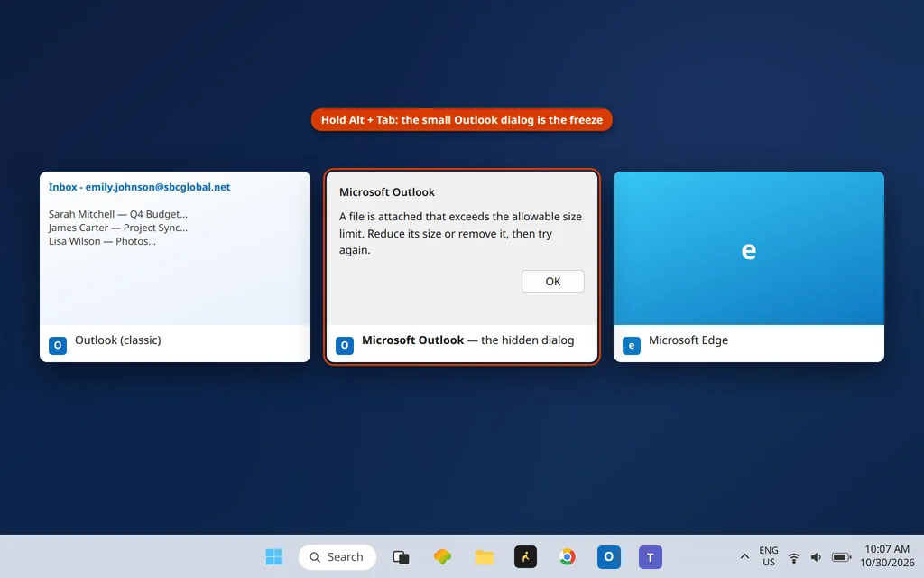Open File Explorer from the taskbar
This screenshot has height=578, width=924.
(485, 556)
